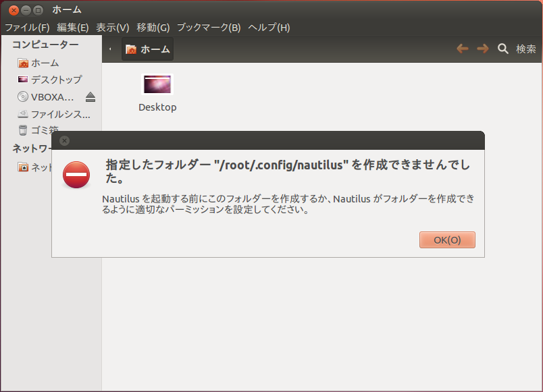Open the 編集(E) menu

point(73,28)
